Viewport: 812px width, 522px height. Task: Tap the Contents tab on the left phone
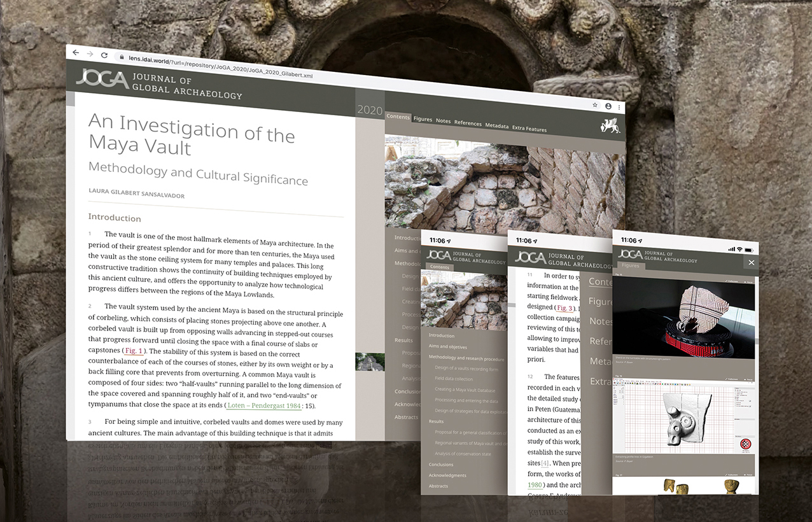(440, 267)
